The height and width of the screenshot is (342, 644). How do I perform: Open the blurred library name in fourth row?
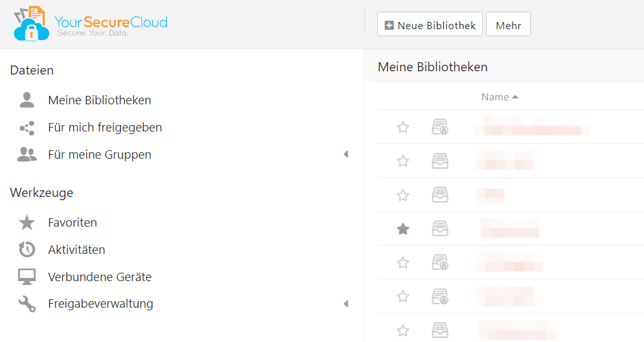pos(509,228)
